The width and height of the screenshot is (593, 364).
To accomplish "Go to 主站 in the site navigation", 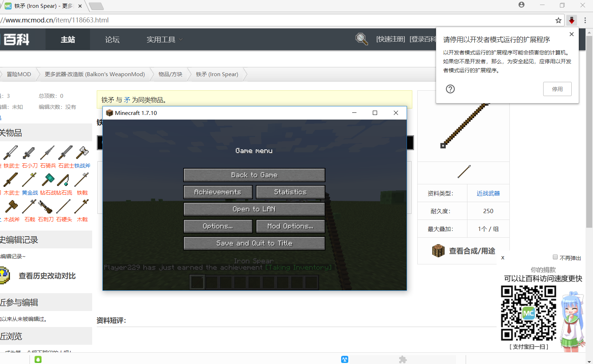I will (x=68, y=39).
